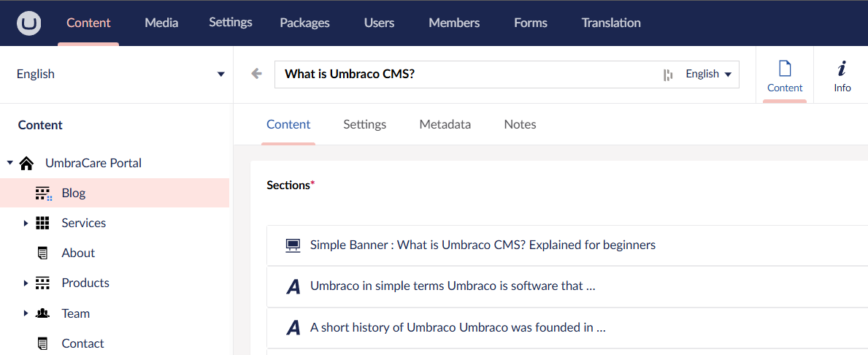This screenshot has width=868, height=355.
Task: Click the Services grid icon
Action: 42,224
